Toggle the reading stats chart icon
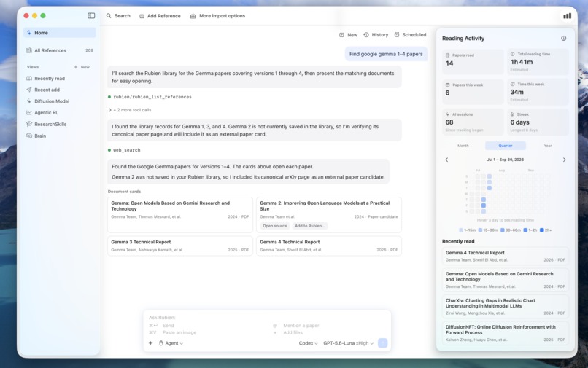This screenshot has width=588, height=368. pos(567,16)
